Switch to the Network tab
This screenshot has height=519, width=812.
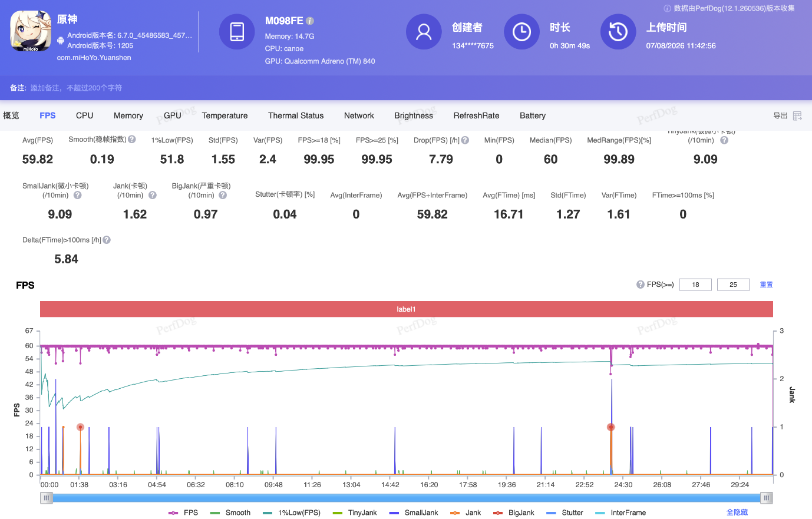click(x=359, y=115)
